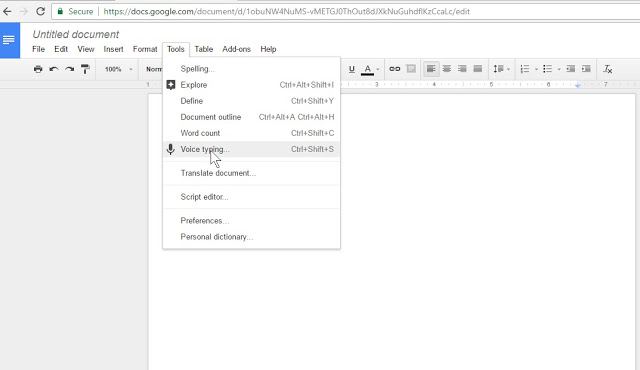Go forward with the browser forward arrow
The height and width of the screenshot is (370, 640).
24,11
